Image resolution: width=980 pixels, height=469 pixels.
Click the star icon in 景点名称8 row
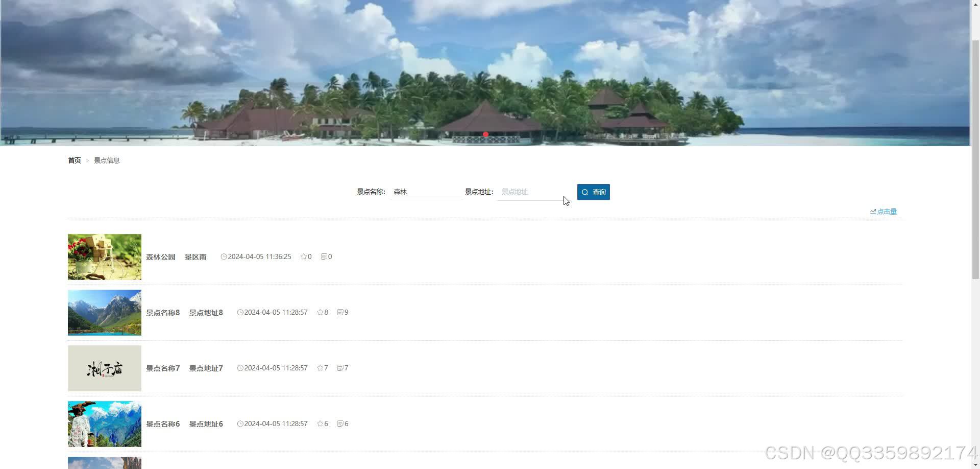click(320, 312)
